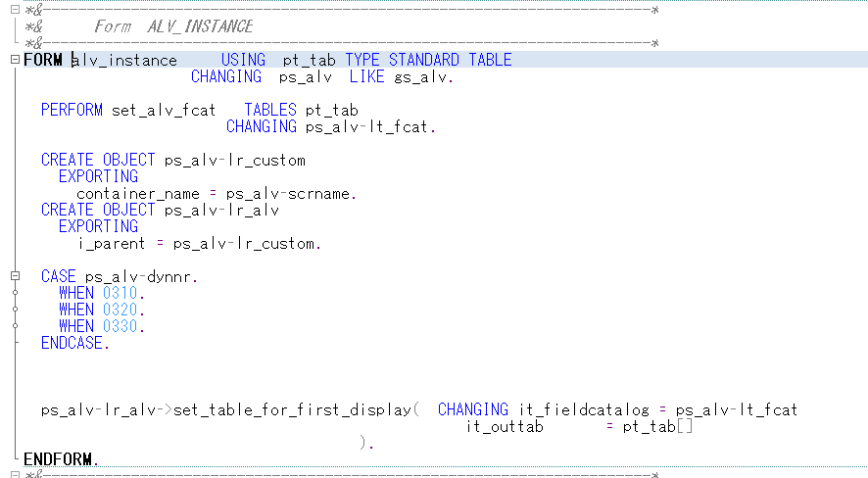Click 'TYPE STANDARD TABLE' text
Viewport: 868px width, 478px height.
[428, 60]
